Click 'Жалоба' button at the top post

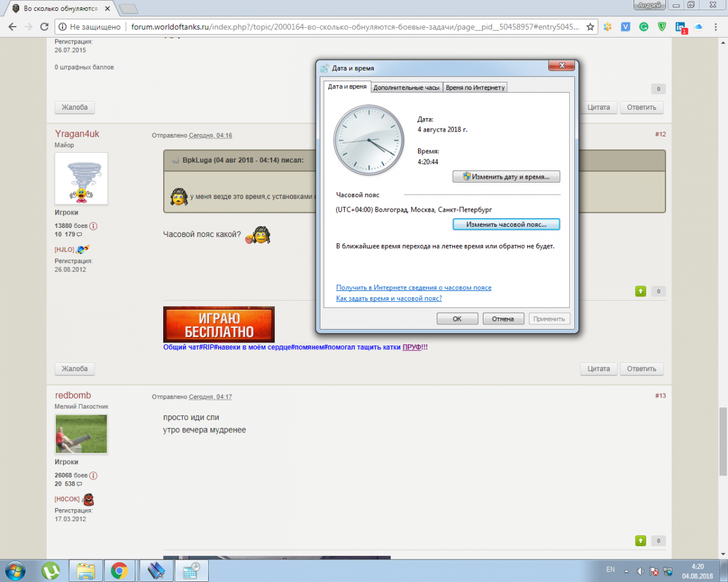pos(75,107)
